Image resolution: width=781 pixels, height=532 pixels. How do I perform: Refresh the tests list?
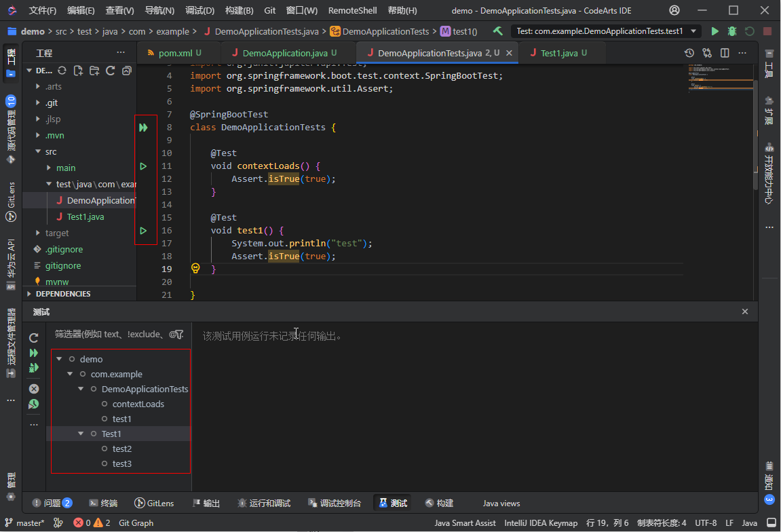[x=33, y=337]
